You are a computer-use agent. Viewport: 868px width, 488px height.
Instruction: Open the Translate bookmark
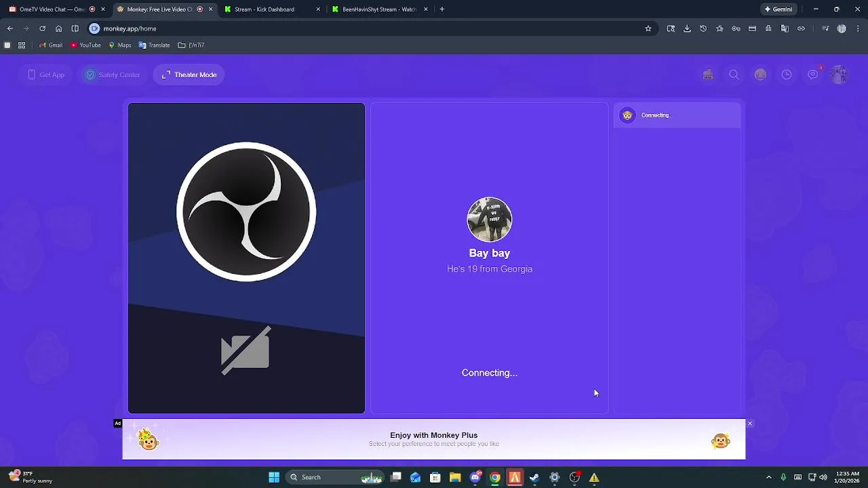[x=154, y=45]
